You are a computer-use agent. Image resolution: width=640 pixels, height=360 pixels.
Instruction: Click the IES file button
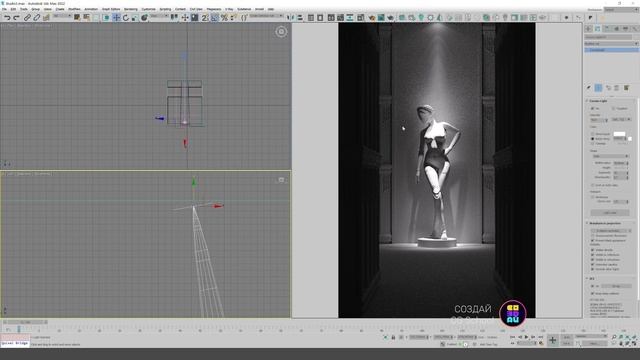pyautogui.click(x=616, y=286)
